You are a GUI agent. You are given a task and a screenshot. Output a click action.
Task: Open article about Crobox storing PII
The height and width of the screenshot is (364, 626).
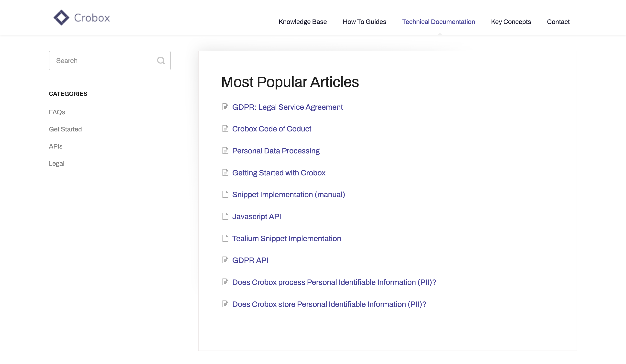coord(329,304)
